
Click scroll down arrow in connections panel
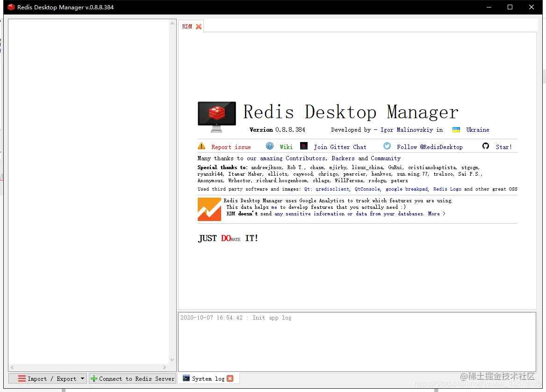[x=172, y=360]
